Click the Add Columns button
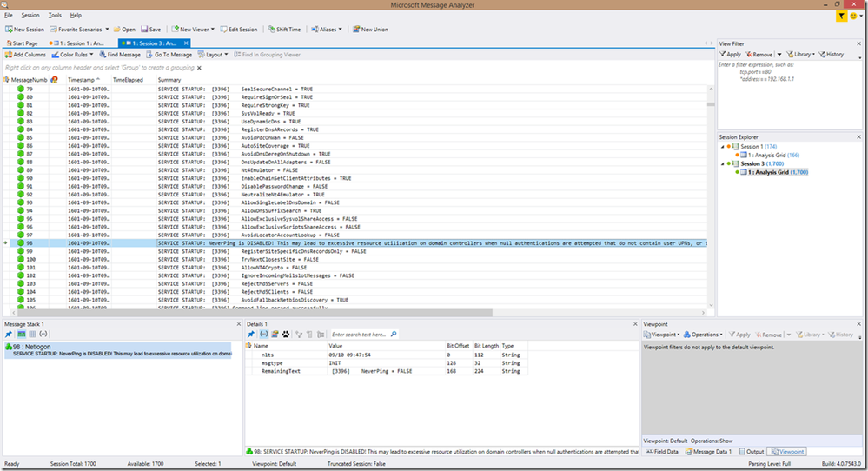 click(x=25, y=55)
